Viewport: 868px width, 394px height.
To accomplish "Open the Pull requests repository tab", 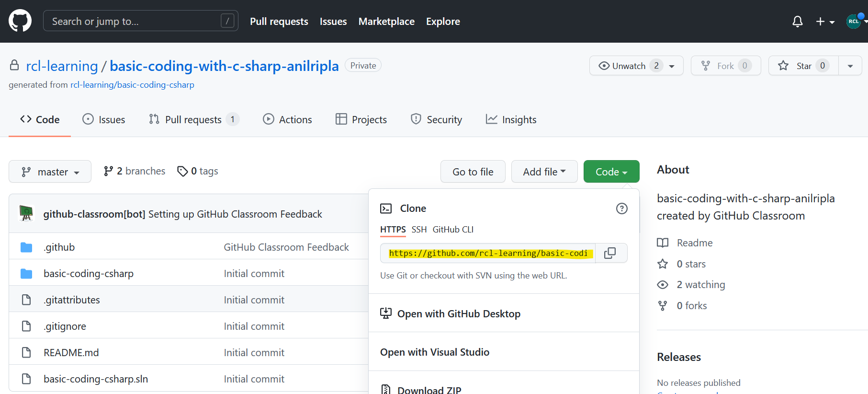I will pyautogui.click(x=194, y=119).
